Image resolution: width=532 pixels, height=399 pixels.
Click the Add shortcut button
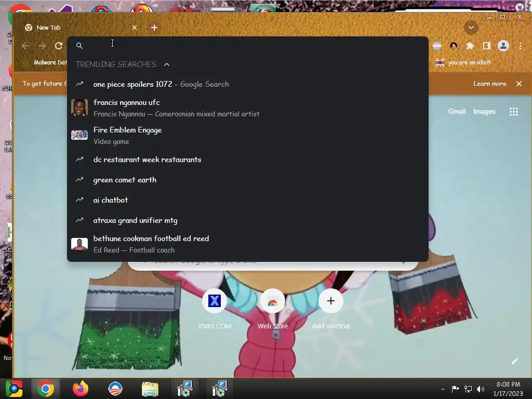pyautogui.click(x=331, y=309)
